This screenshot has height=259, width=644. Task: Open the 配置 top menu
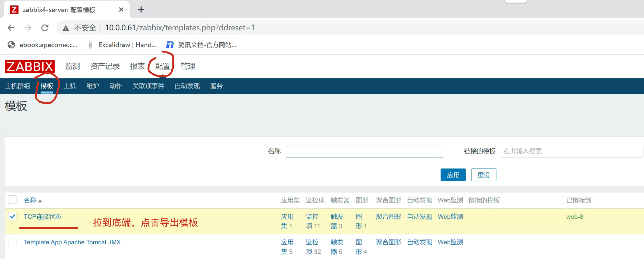[x=163, y=66]
